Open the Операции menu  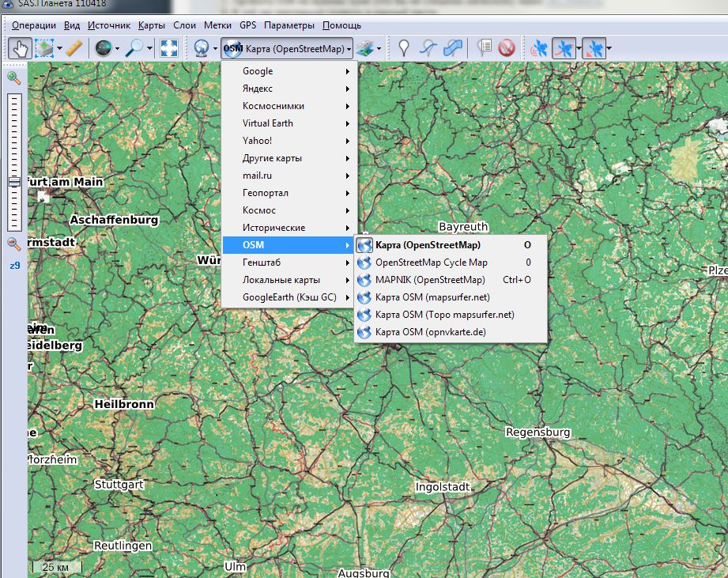(34, 25)
